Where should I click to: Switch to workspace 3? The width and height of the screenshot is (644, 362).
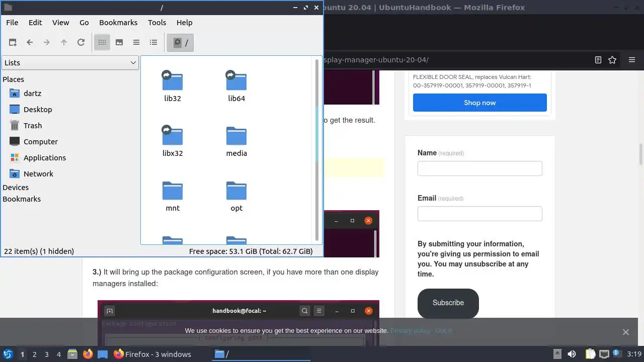tap(46, 354)
